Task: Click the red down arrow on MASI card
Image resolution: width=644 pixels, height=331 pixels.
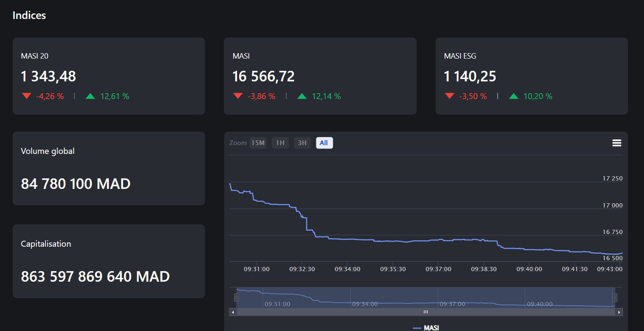Action: tap(238, 96)
